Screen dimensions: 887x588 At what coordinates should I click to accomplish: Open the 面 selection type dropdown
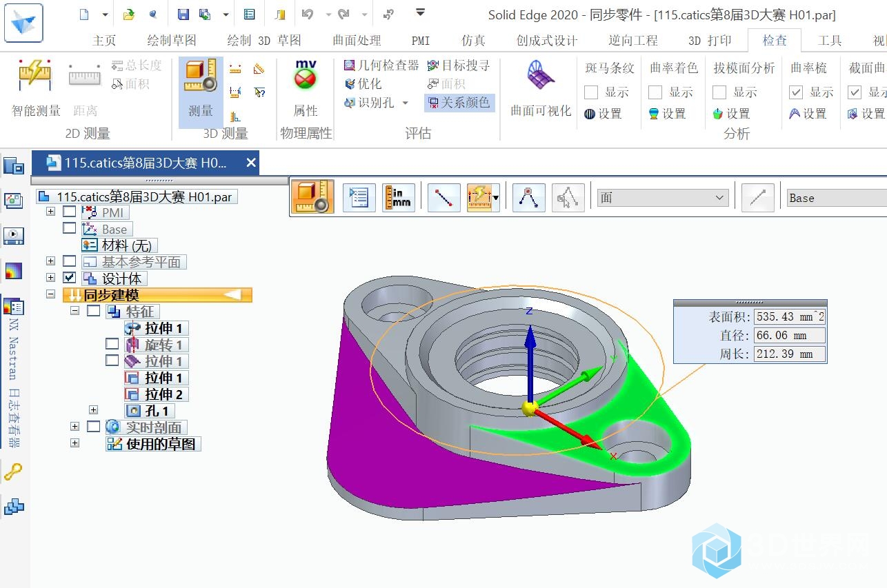(662, 198)
